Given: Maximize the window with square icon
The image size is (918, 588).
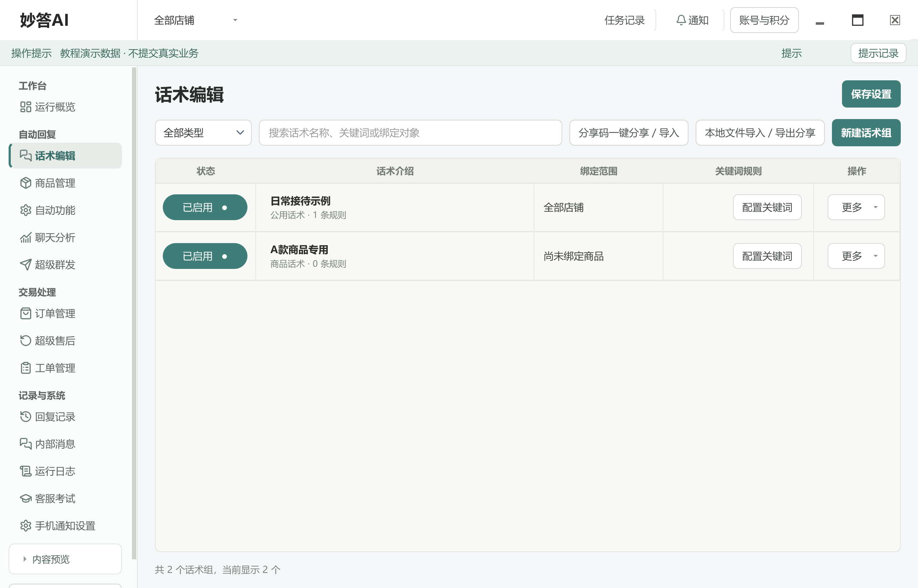Looking at the screenshot, I should coord(858,20).
